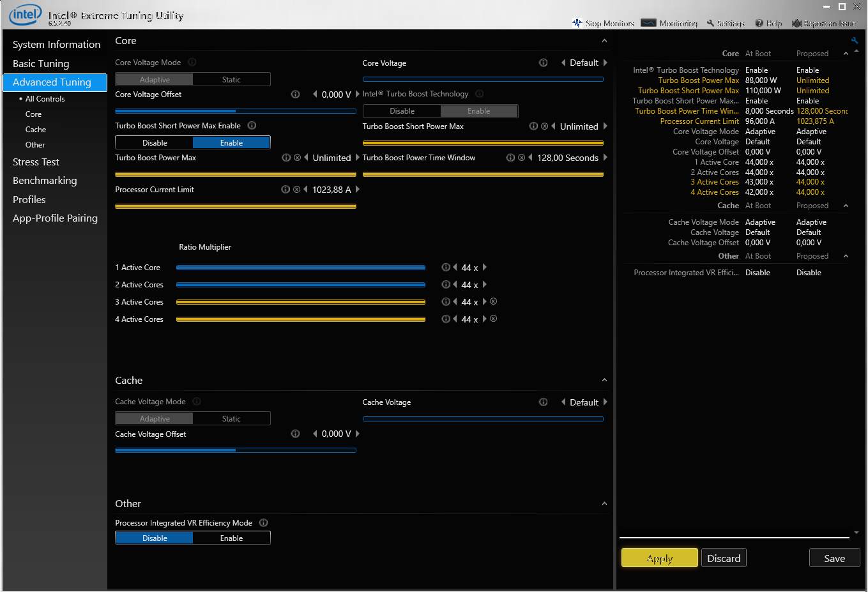Collapse the Cache group in the proposed values panel

846,205
